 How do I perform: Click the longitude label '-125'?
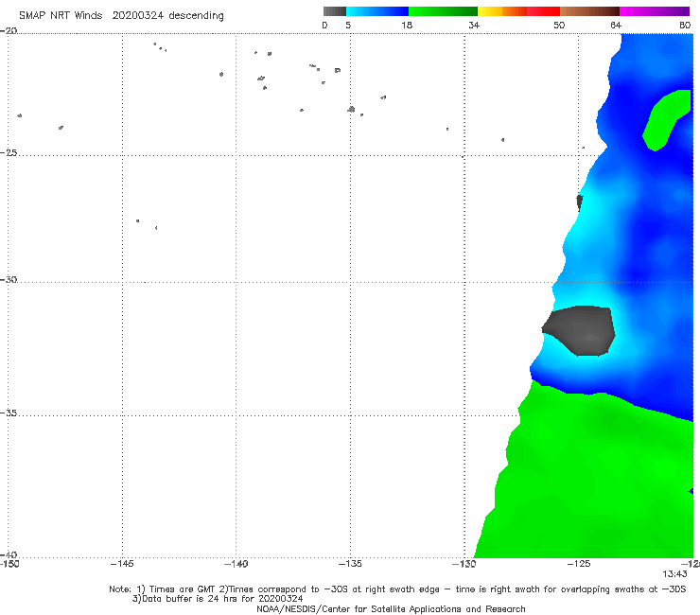click(579, 564)
